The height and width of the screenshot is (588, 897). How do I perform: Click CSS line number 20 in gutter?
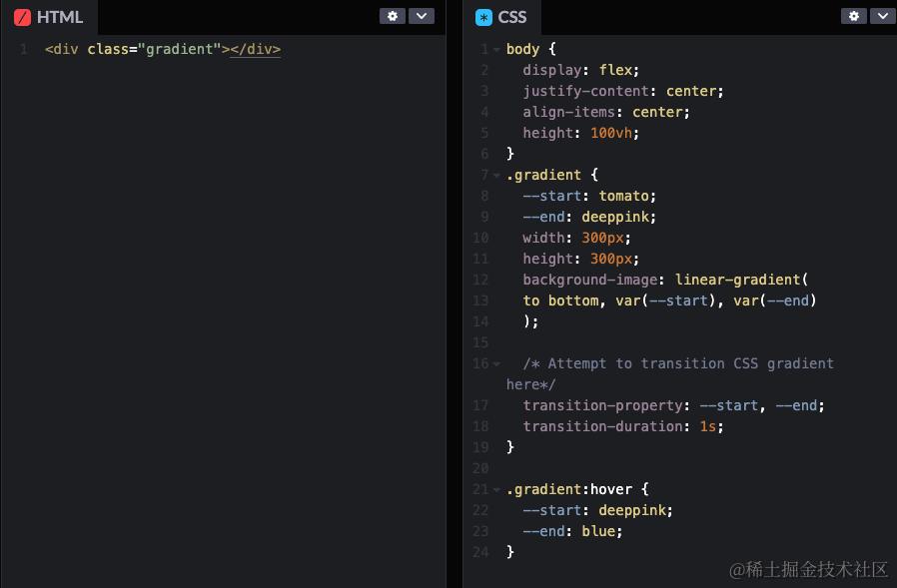480,468
